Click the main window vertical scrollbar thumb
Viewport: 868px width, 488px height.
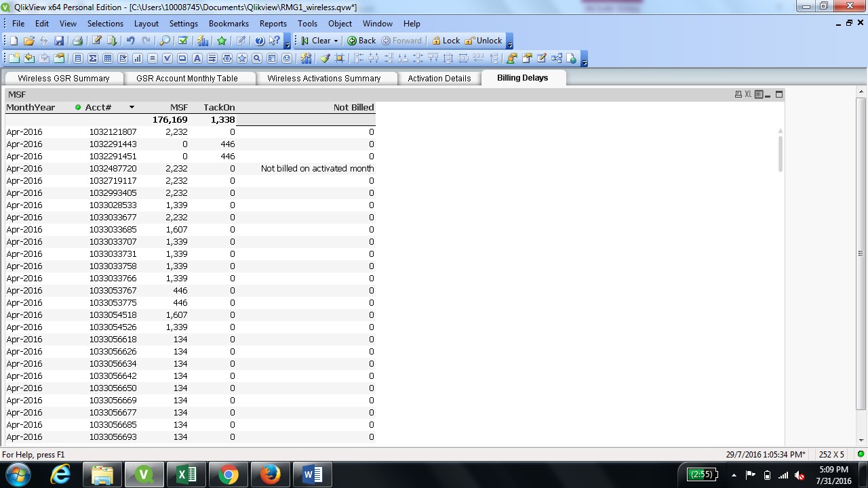tap(861, 253)
